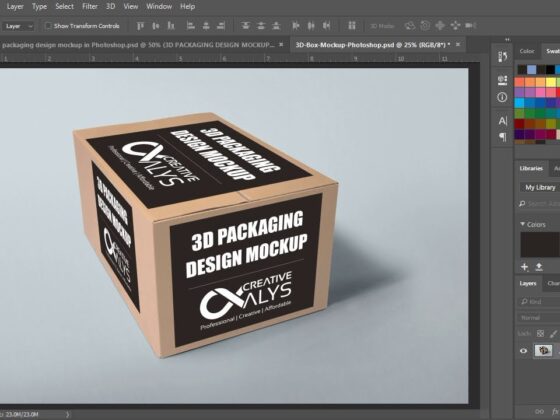Close the 3D-Box-Mockup-Photoshop.psd tab
This screenshot has height=420, width=560.
(x=458, y=45)
